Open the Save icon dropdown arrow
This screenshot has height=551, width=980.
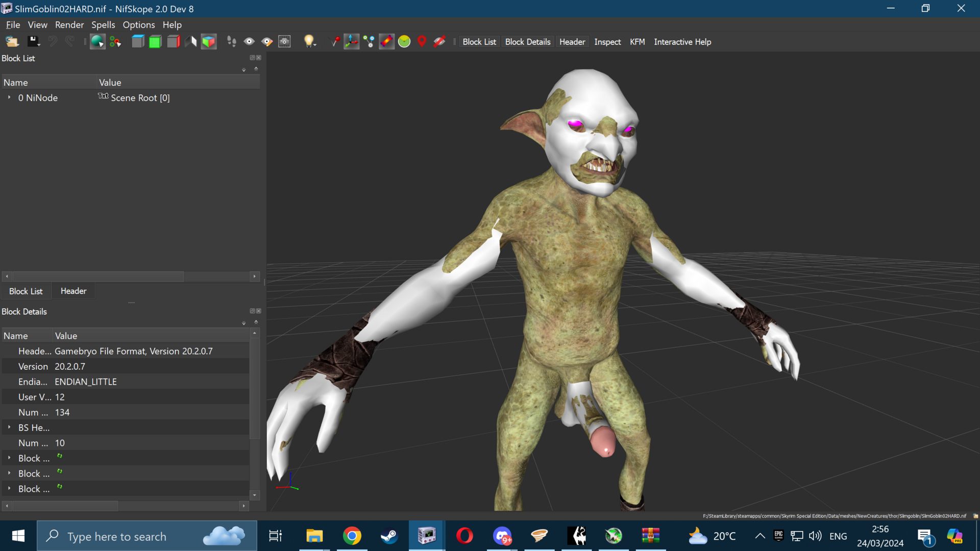39,45
